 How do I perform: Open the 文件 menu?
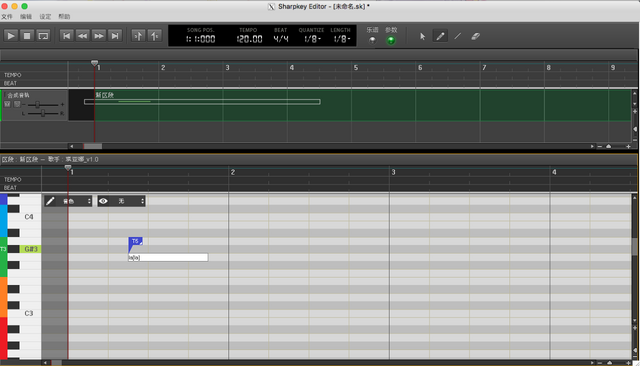click(7, 17)
